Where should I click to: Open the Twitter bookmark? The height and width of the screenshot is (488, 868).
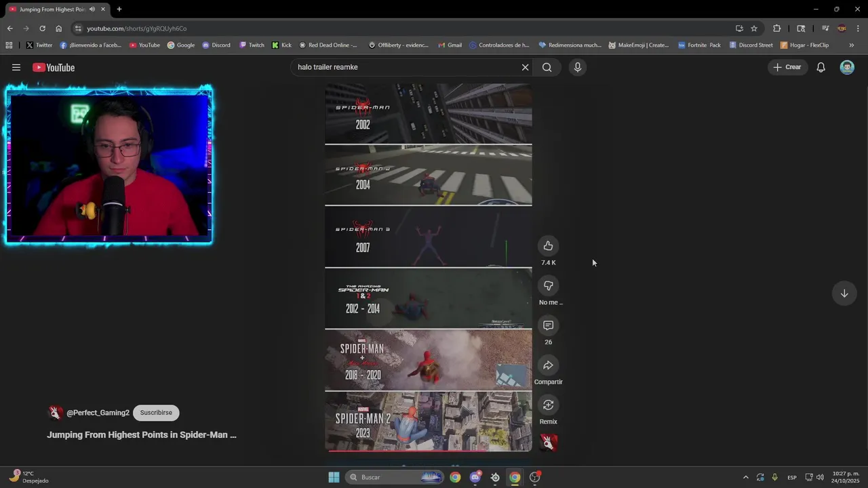[x=39, y=45]
